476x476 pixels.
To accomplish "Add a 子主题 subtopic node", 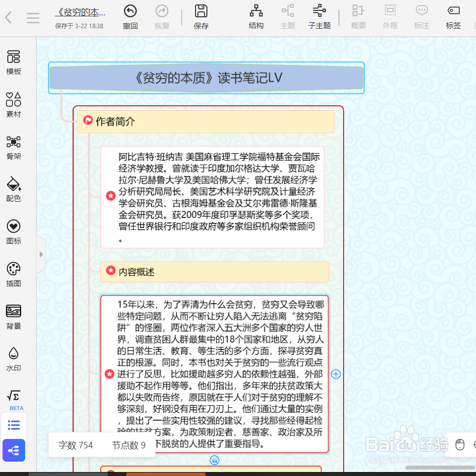I will tap(319, 17).
